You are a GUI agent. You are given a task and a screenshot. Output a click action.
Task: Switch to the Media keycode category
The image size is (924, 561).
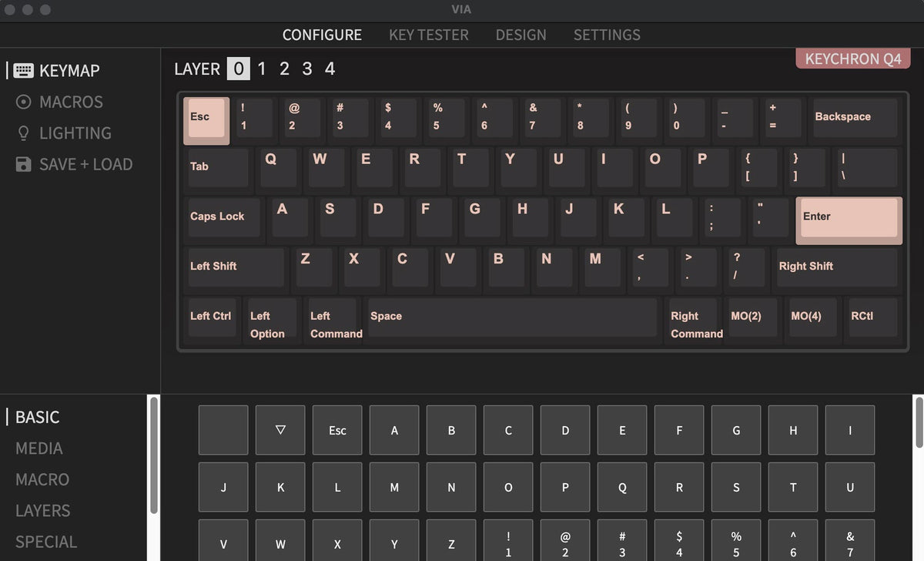coord(38,448)
